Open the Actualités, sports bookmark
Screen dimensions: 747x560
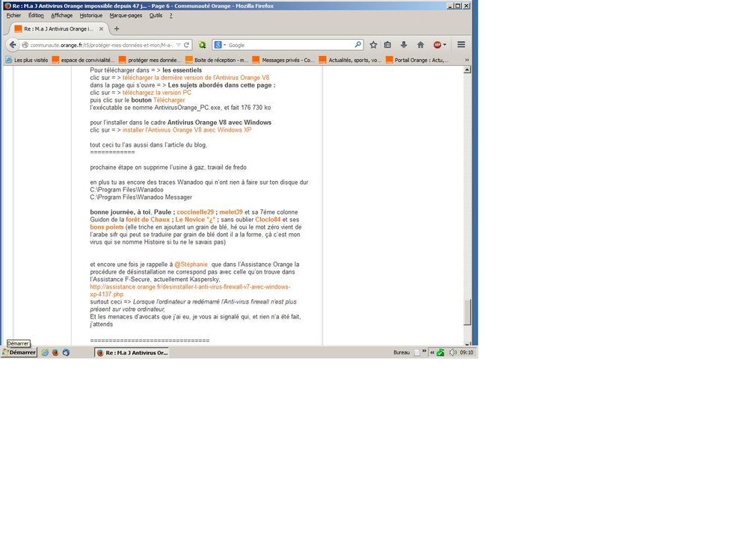coord(350,60)
